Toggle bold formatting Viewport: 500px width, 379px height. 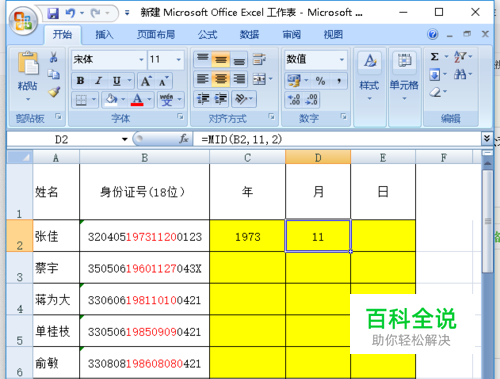[80, 81]
